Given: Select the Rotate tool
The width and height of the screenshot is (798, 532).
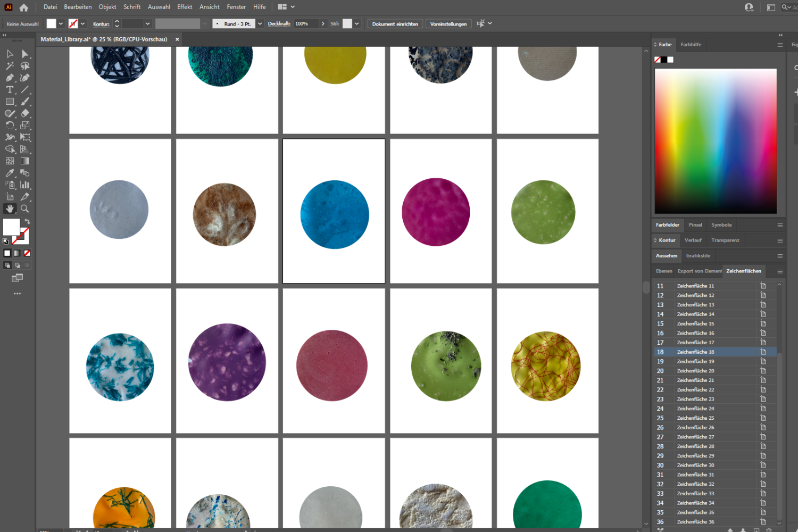Looking at the screenshot, I should click(x=10, y=126).
